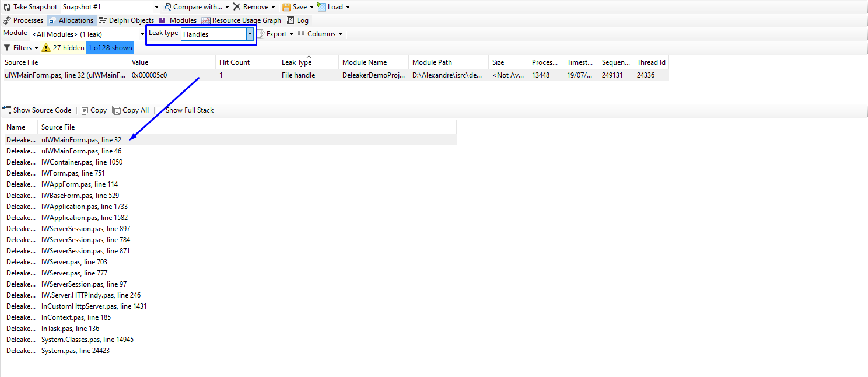Switch to the Delphi Objects tab
Screen dimensions: 868x377
[x=127, y=20]
